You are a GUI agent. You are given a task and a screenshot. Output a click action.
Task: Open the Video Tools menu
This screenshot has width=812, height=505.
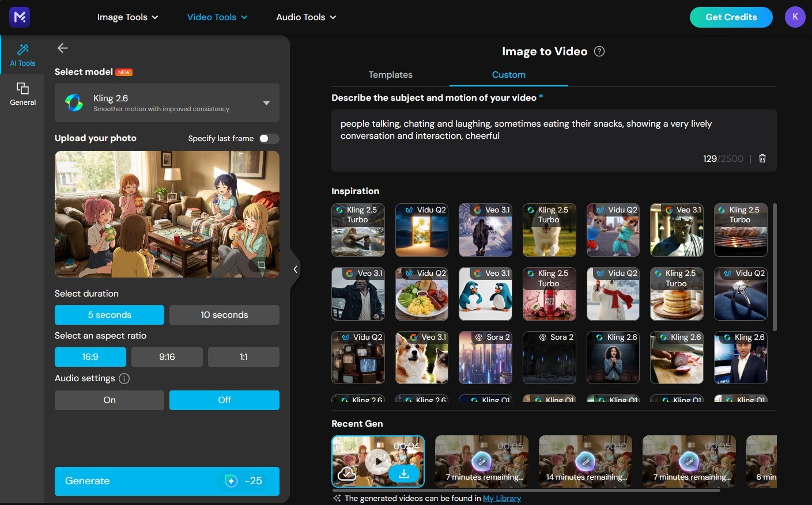pyautogui.click(x=217, y=17)
